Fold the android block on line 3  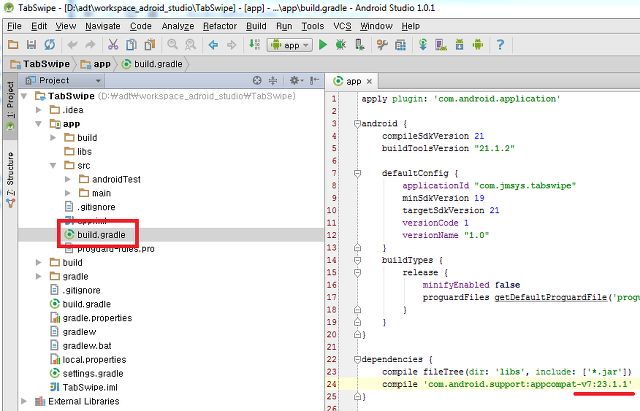click(x=358, y=123)
